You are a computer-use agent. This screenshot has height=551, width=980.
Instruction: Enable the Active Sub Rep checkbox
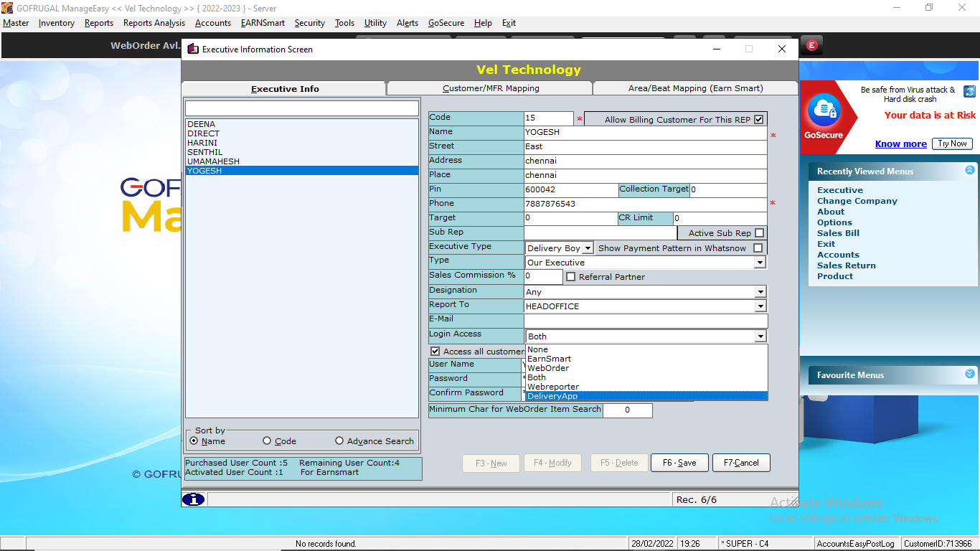click(x=759, y=233)
